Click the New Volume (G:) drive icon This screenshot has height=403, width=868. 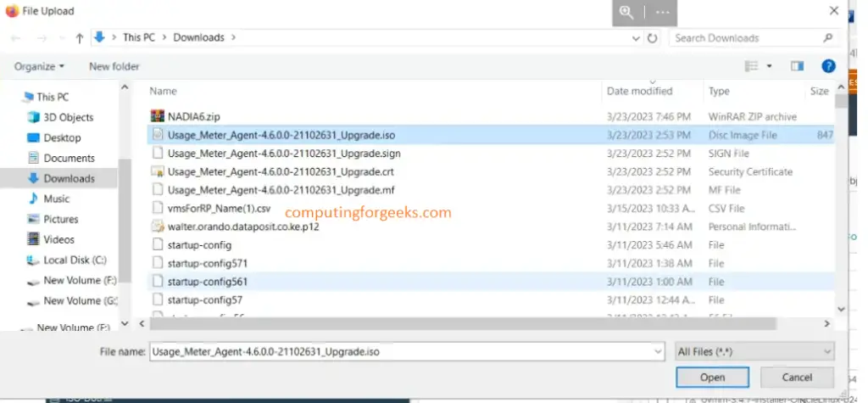click(x=34, y=301)
